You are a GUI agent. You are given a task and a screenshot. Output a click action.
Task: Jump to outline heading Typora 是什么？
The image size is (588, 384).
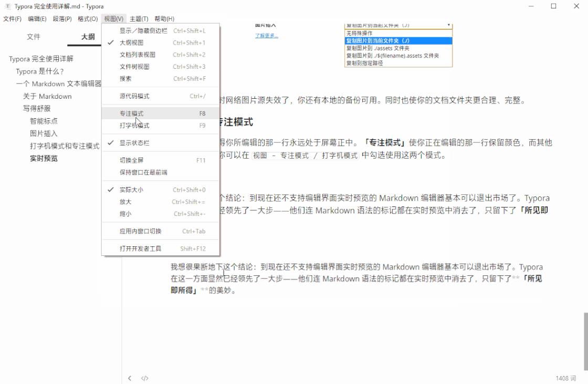[40, 71]
